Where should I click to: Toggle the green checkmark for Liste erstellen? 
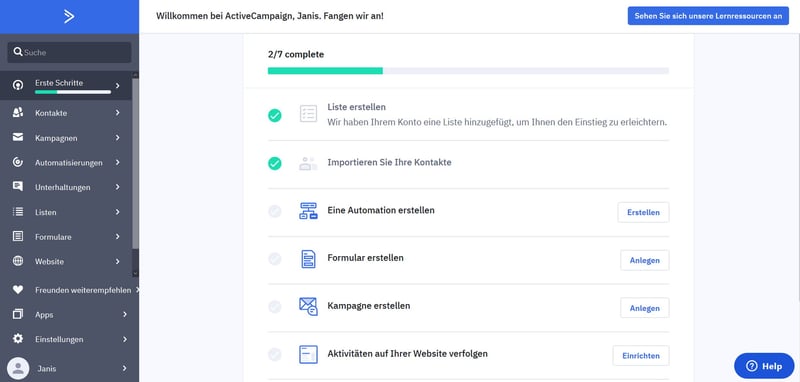point(274,116)
